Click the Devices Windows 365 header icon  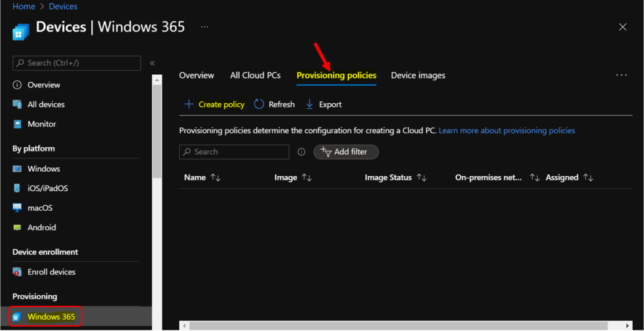21,31
